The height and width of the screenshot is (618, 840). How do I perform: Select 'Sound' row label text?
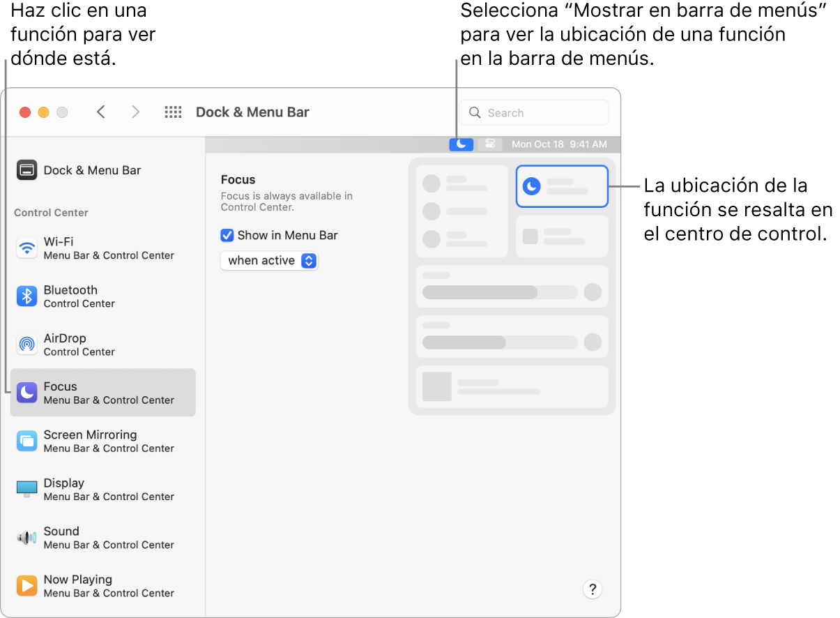point(61,531)
